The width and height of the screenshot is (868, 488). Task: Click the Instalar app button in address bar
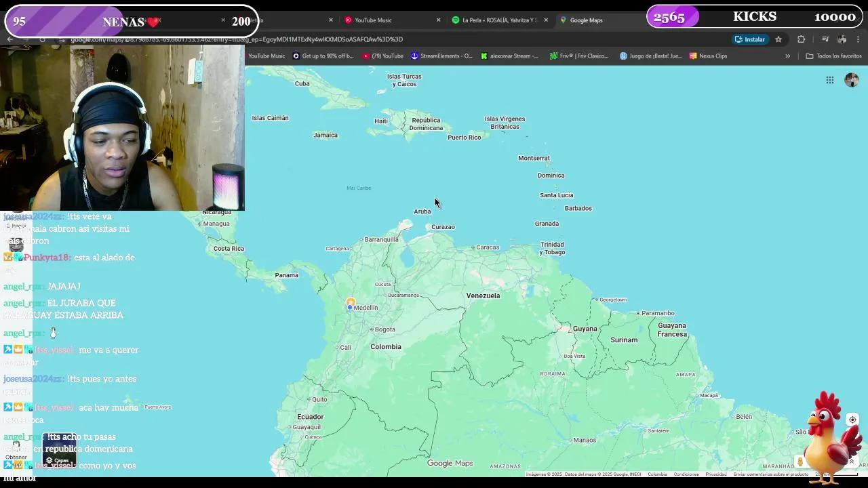(750, 39)
